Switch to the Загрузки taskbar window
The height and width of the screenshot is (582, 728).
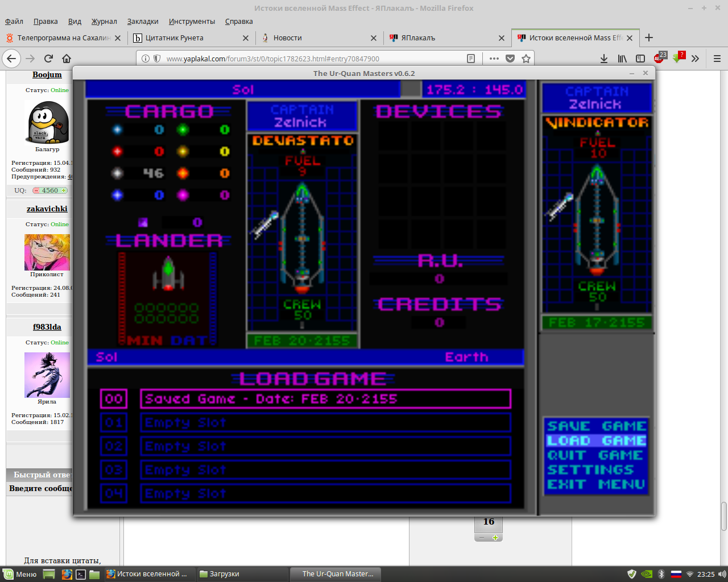coord(242,574)
